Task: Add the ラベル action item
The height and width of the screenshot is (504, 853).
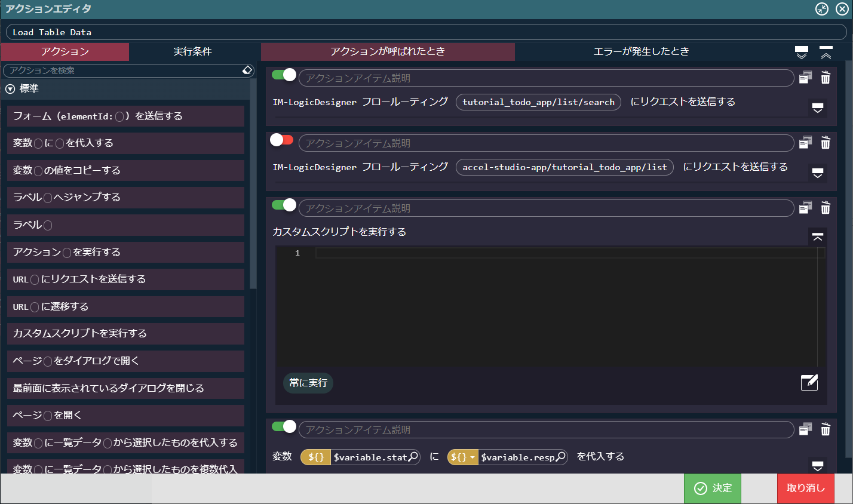Action: [x=125, y=225]
